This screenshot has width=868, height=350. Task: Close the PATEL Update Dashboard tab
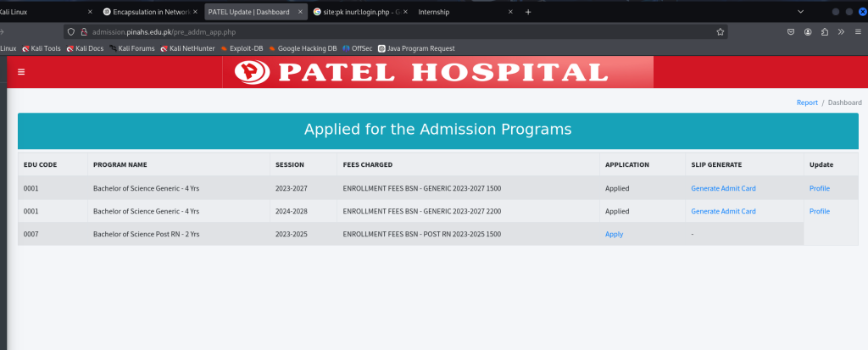point(300,12)
